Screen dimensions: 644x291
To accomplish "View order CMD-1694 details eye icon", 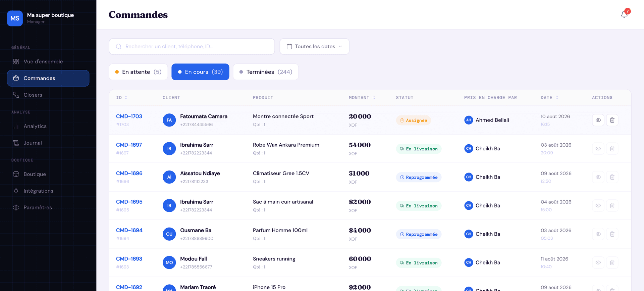I will click(598, 234).
